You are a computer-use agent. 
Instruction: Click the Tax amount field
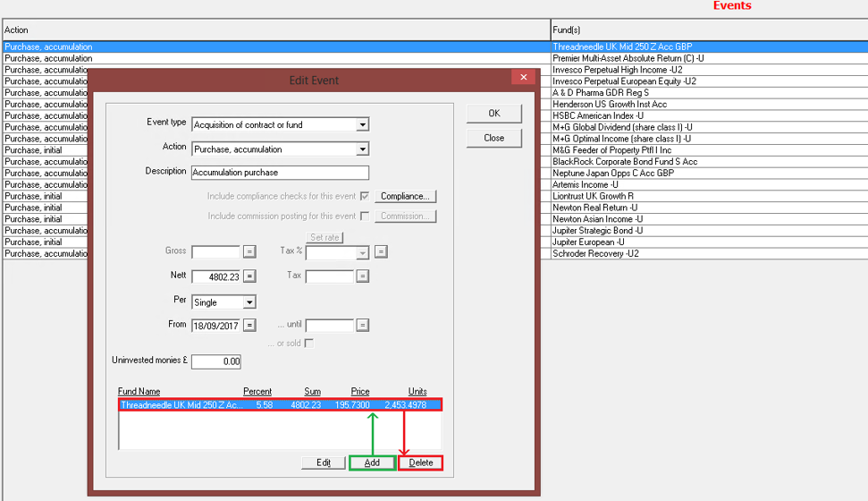(x=329, y=276)
